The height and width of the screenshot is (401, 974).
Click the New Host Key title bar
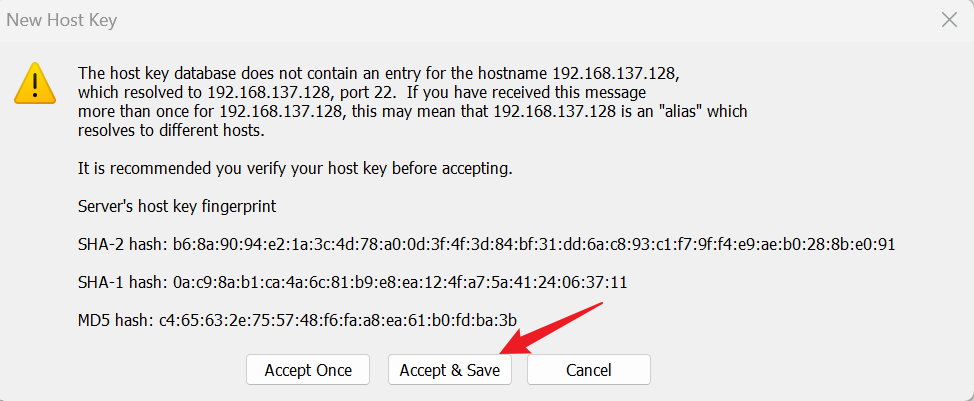[400, 19]
